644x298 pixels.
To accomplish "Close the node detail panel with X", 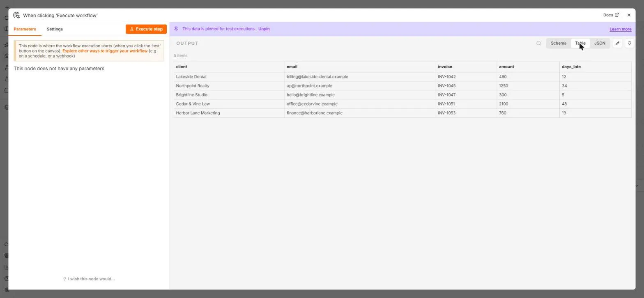I will [x=629, y=15].
